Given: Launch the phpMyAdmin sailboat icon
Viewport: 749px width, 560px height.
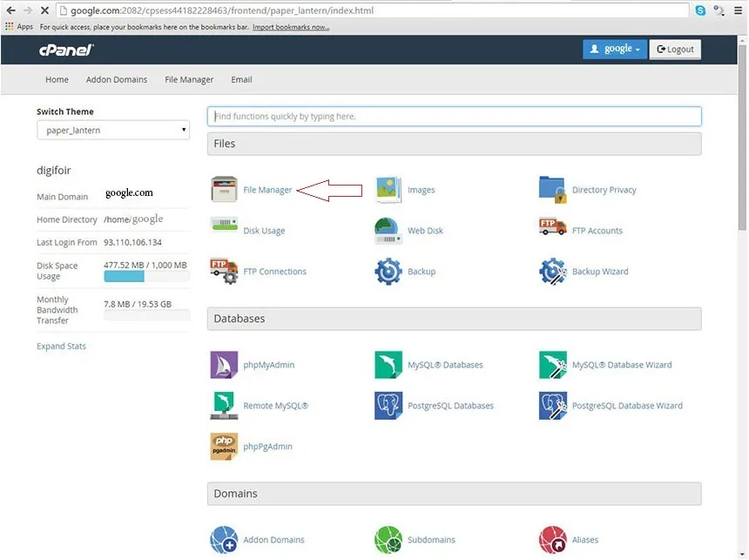Looking at the screenshot, I should [x=224, y=365].
